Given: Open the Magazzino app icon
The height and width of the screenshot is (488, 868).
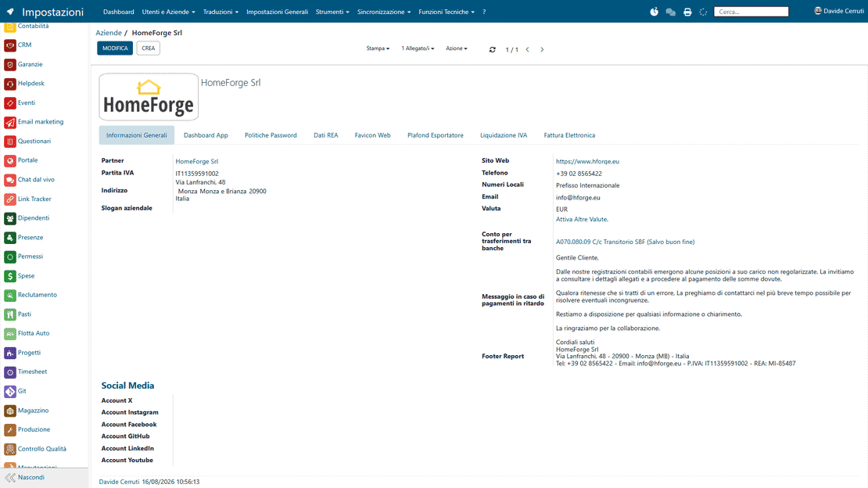Looking at the screenshot, I should [10, 411].
